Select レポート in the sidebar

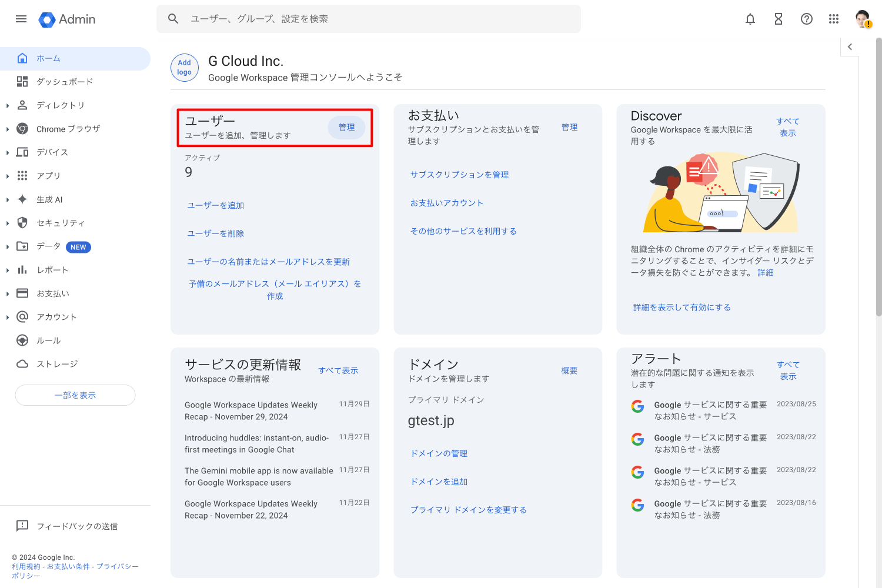click(75, 270)
